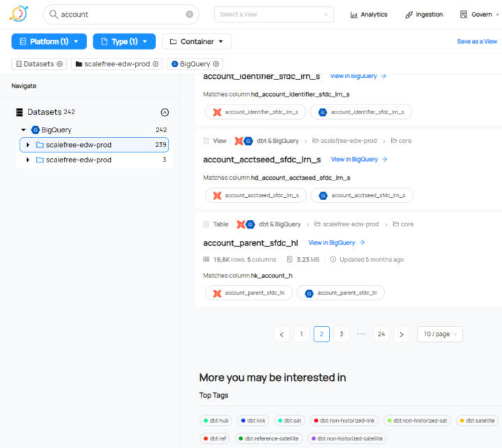Select the dbt:hub tag
This screenshot has height=448, width=502.
pos(215,421)
